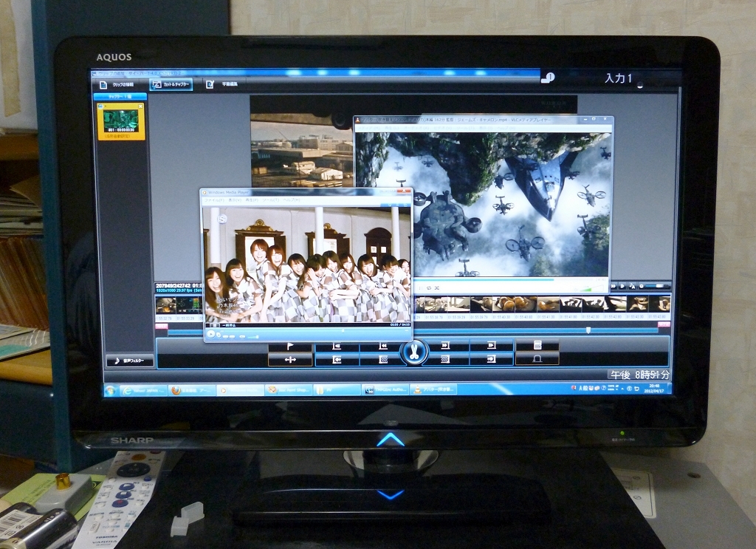This screenshot has height=549, width=756.
Task: Select the チャプター list header tab
Action: point(120,97)
